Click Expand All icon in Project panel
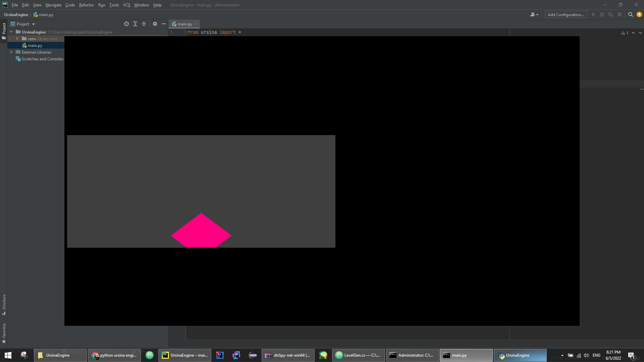The image size is (644, 362). tap(135, 24)
